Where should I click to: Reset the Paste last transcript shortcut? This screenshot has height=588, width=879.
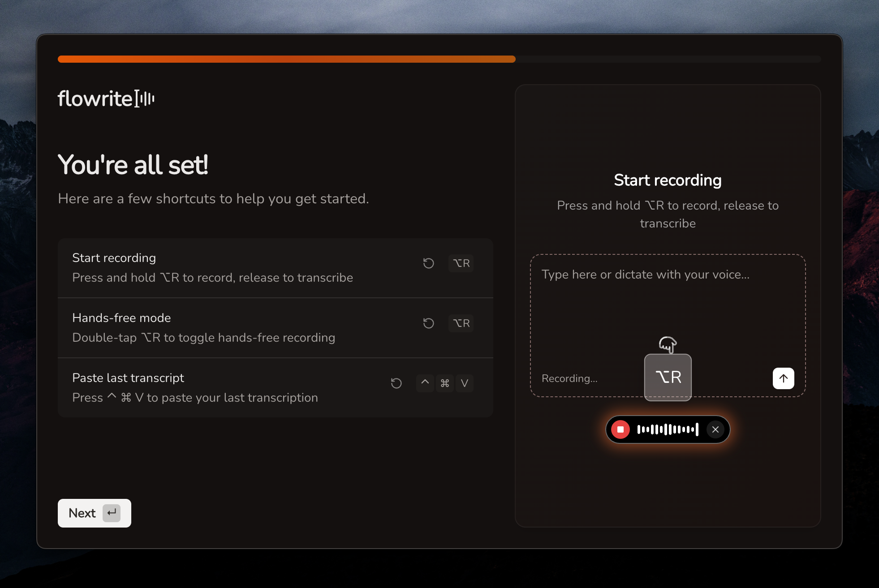tap(396, 383)
